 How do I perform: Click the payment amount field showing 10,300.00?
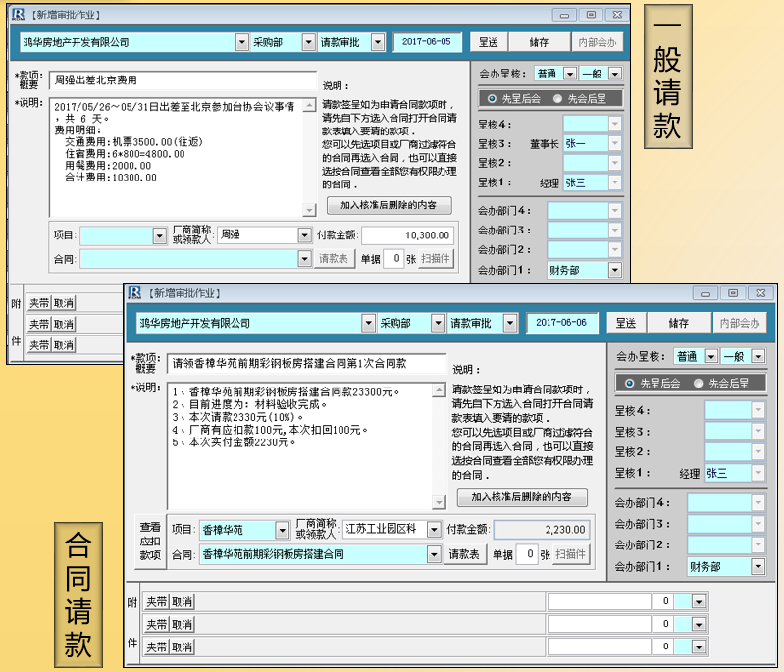pos(407,235)
